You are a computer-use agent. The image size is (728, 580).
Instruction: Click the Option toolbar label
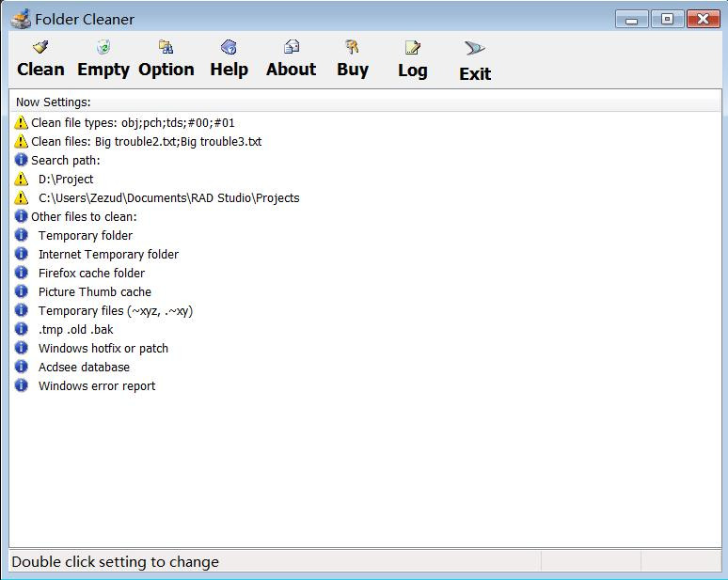point(166,71)
